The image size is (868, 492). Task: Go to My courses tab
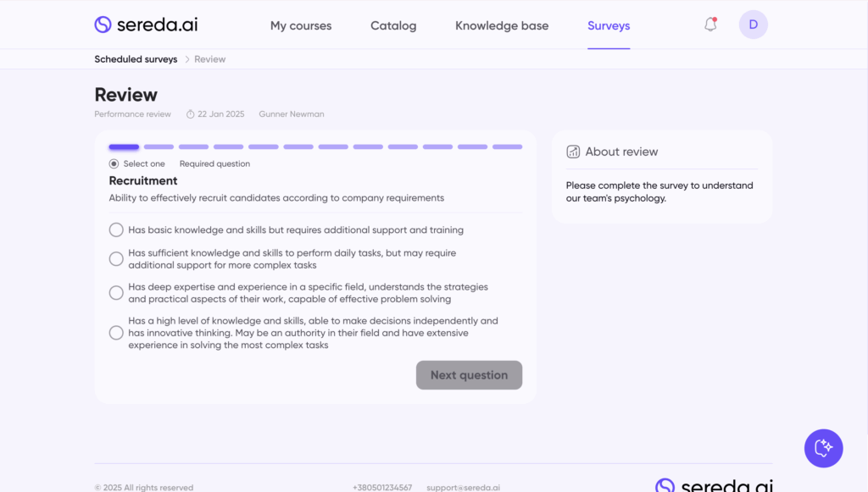(x=301, y=25)
